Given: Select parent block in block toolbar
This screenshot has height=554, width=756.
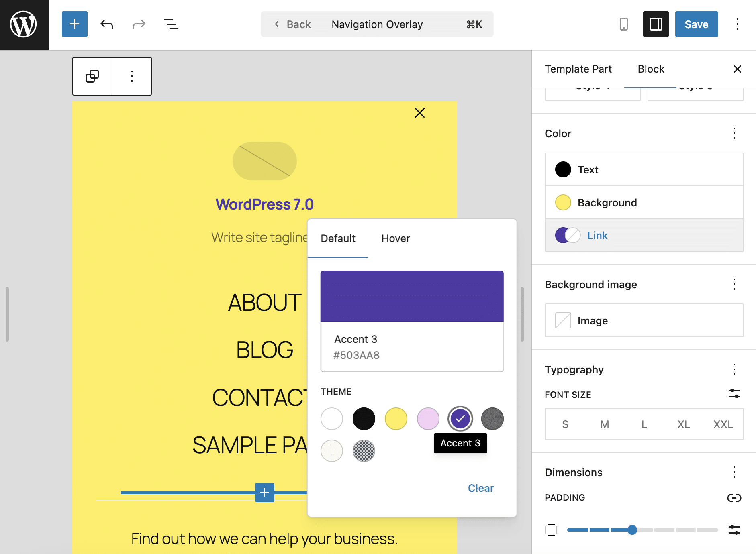Looking at the screenshot, I should click(92, 76).
